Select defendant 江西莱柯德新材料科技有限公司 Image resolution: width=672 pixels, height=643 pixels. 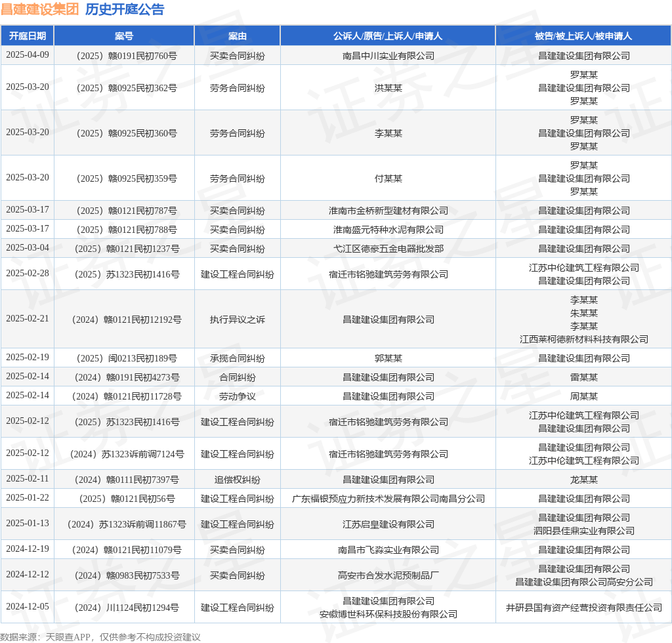click(x=583, y=339)
